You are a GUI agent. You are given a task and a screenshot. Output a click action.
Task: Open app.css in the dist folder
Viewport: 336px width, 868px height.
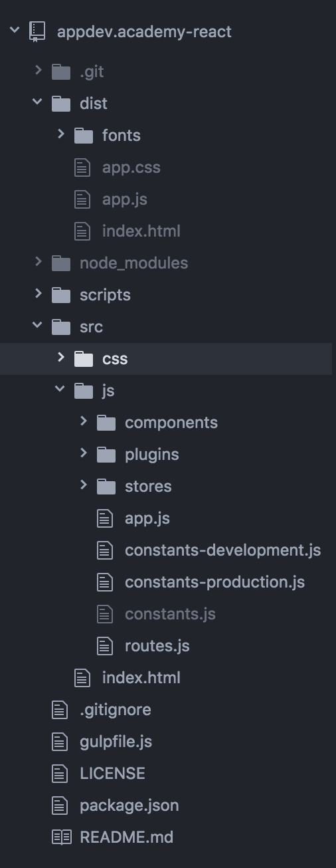coord(131,167)
